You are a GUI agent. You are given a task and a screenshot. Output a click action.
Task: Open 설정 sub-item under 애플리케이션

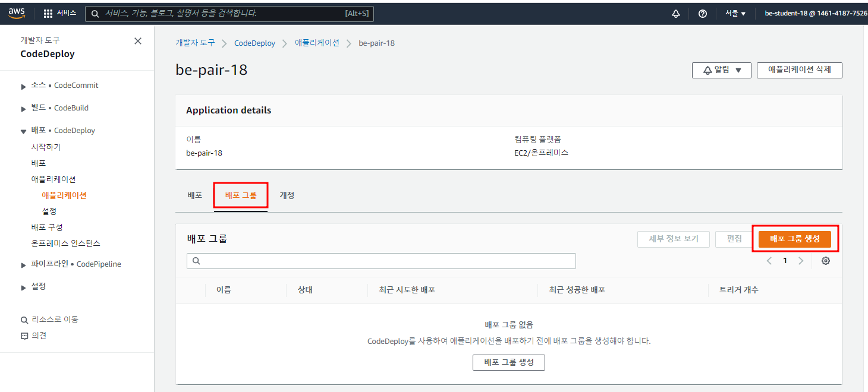[49, 211]
